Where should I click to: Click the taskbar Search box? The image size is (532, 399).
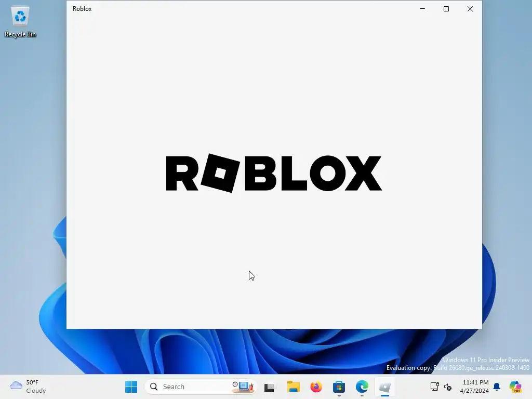click(x=200, y=387)
